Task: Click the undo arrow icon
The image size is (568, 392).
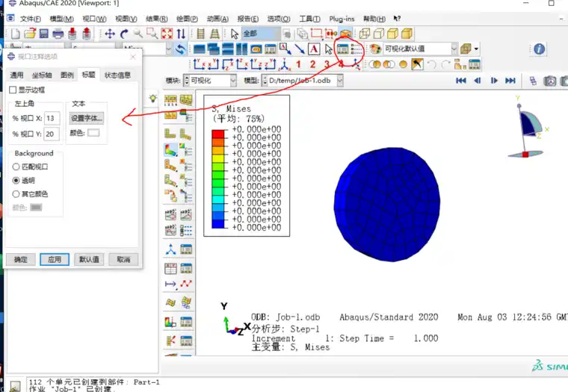Action: point(431,65)
